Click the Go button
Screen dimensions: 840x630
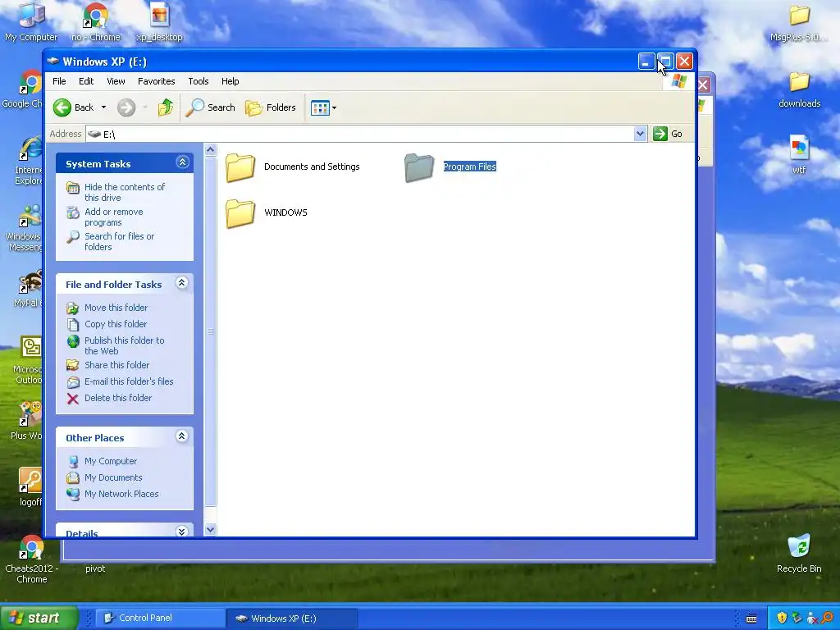[668, 134]
